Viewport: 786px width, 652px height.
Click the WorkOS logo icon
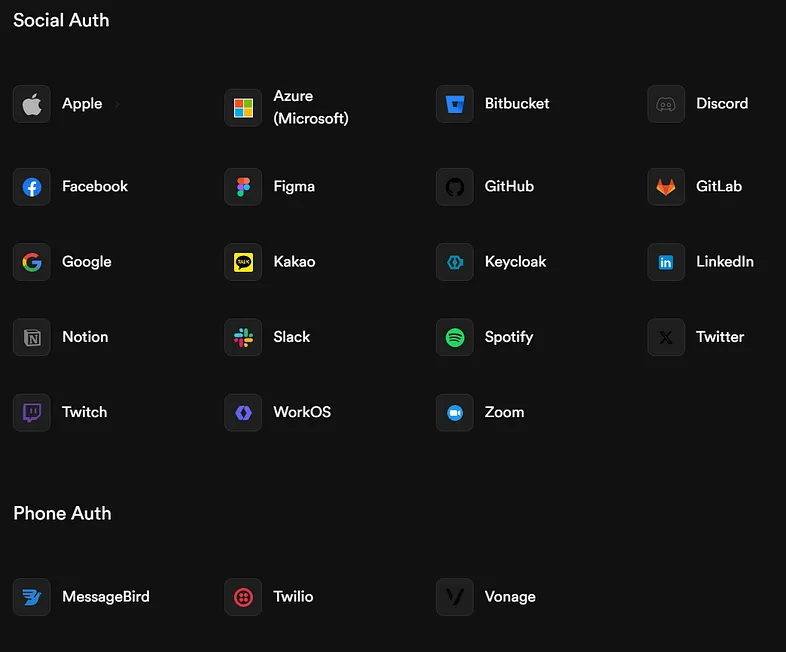[x=243, y=412]
